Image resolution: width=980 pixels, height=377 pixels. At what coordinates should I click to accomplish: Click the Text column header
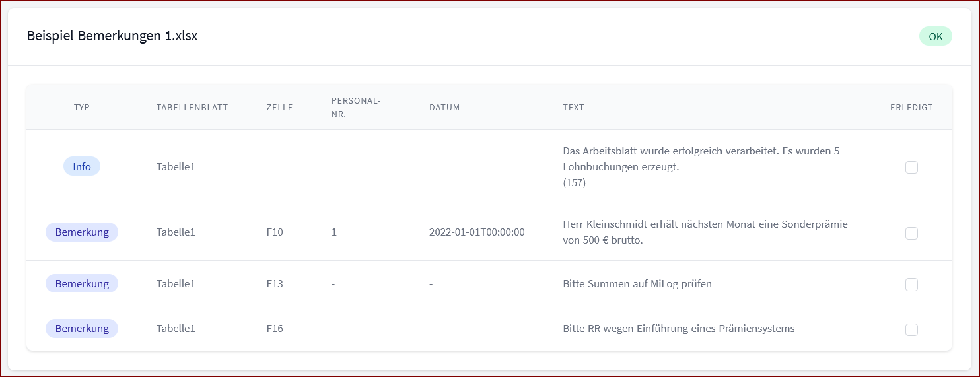(573, 108)
